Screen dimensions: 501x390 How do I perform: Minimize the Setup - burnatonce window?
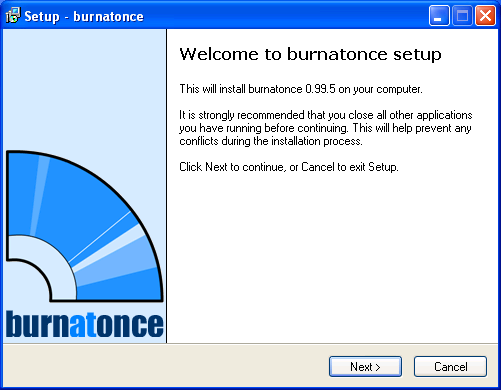(439, 16)
